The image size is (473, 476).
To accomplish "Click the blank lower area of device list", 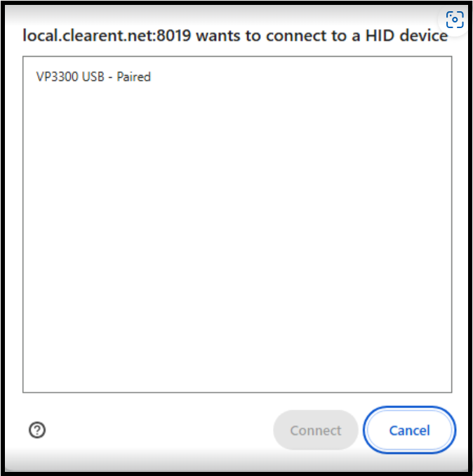I will click(x=237, y=303).
